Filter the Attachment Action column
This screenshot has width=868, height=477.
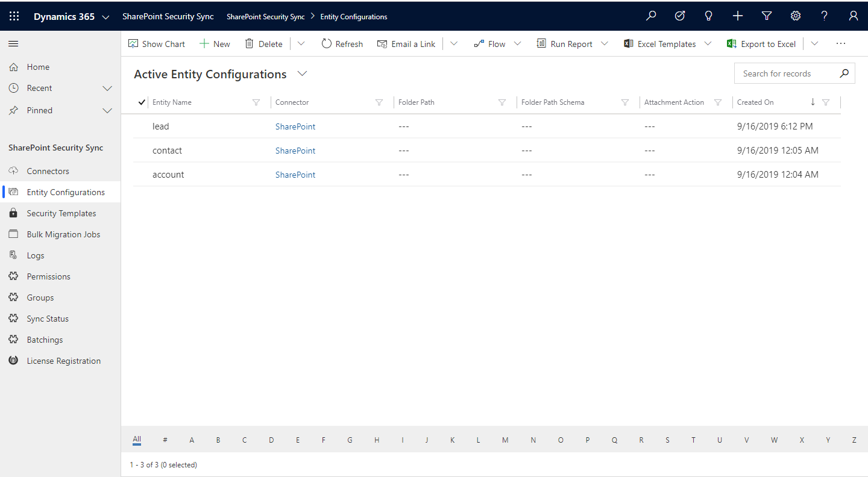click(718, 102)
